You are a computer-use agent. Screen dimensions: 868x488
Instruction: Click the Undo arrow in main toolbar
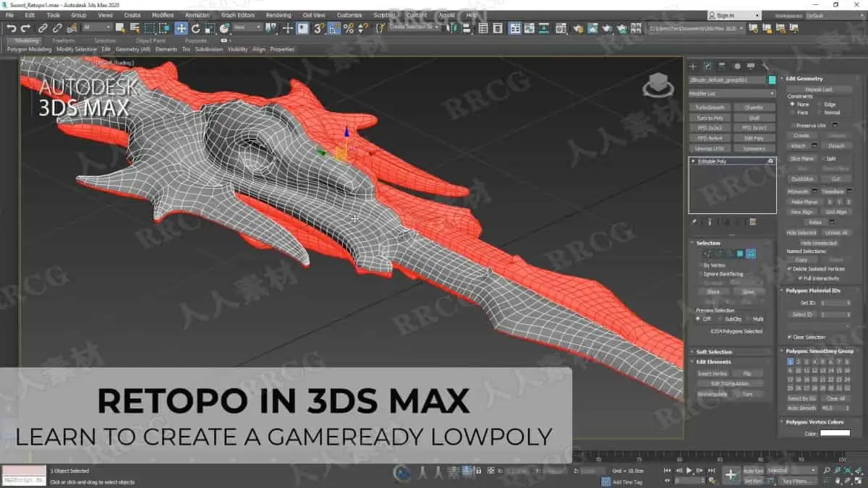pyautogui.click(x=11, y=28)
